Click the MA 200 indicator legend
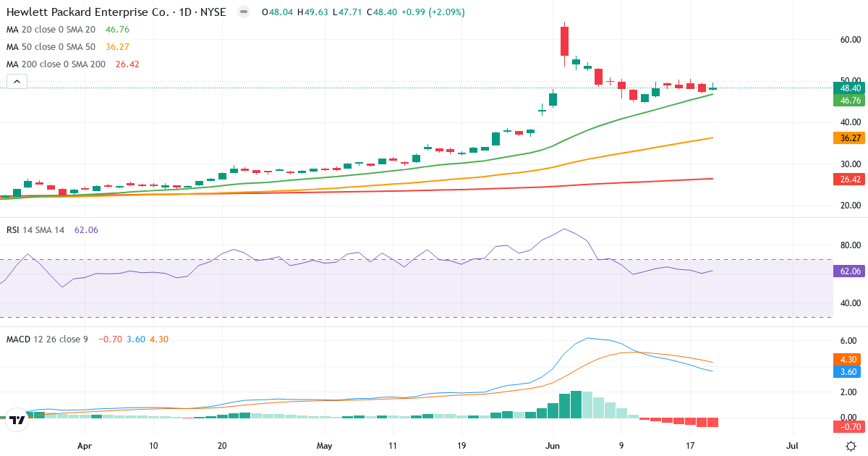The height and width of the screenshot is (456, 868). (x=57, y=64)
